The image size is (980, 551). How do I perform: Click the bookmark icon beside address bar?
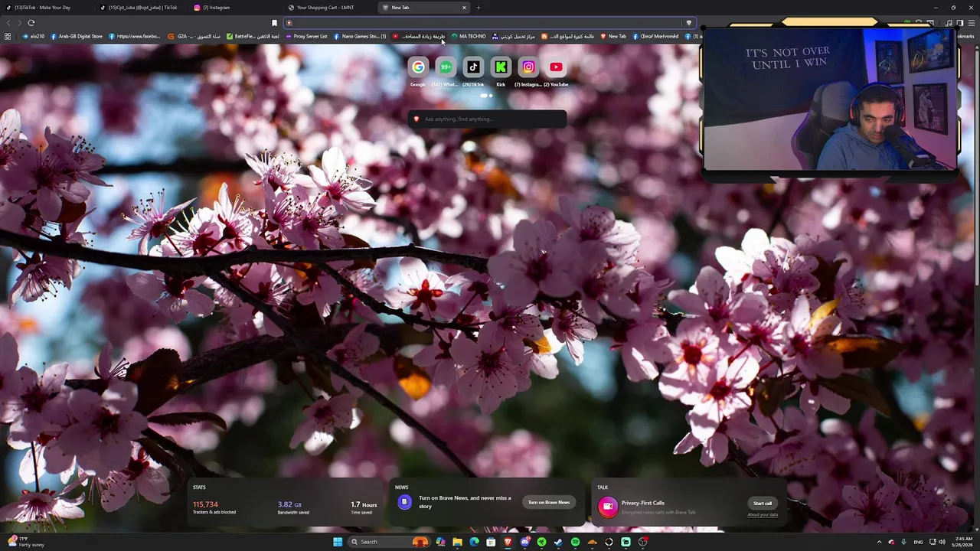[275, 23]
